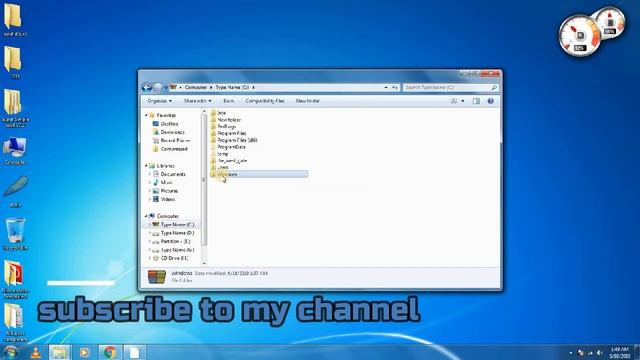Open the Organize dropdown menu
Image resolution: width=640 pixels, height=360 pixels.
tap(160, 101)
